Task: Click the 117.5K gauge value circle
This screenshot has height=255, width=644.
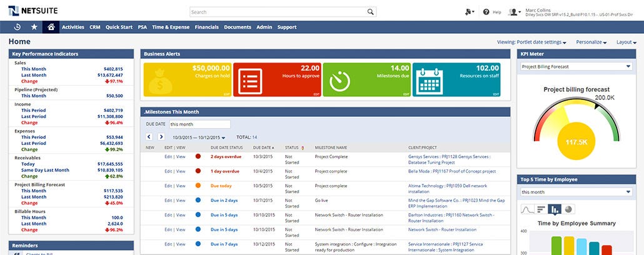Action: coord(576,141)
